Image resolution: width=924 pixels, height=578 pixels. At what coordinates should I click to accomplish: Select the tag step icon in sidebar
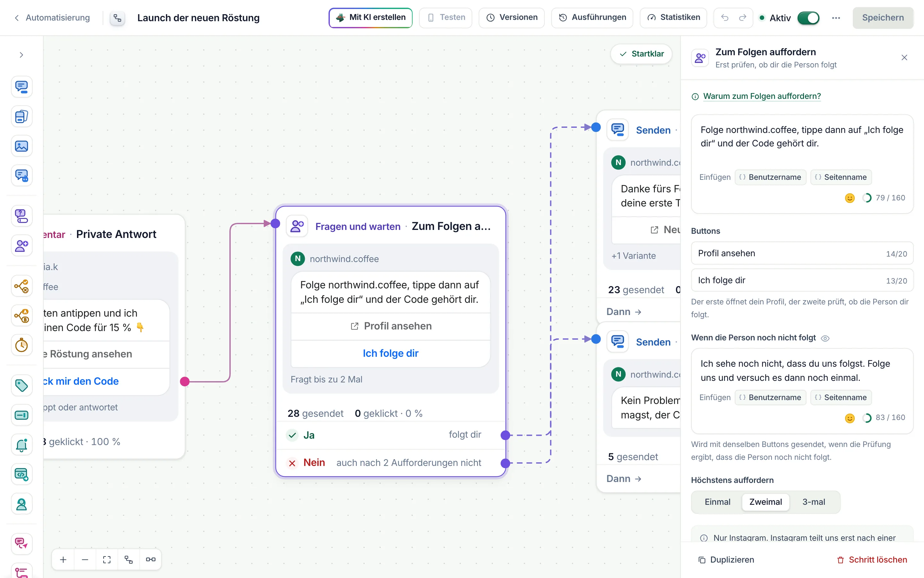point(21,385)
